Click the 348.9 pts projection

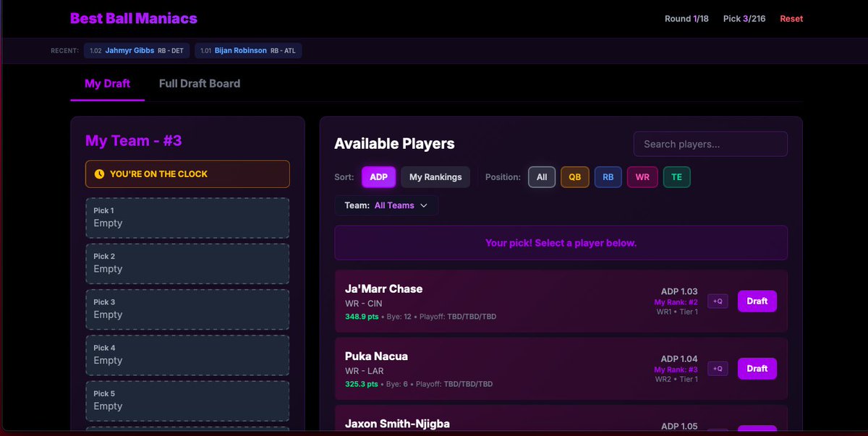click(x=361, y=317)
